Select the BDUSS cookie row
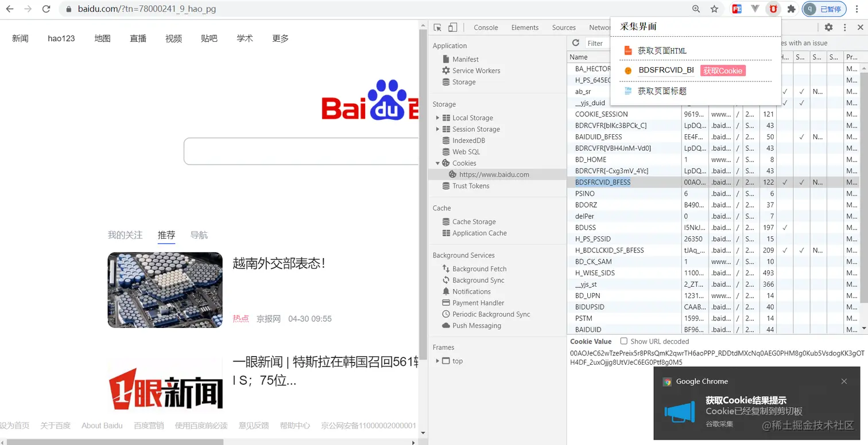Screen dimensions: 868x445 713,228
